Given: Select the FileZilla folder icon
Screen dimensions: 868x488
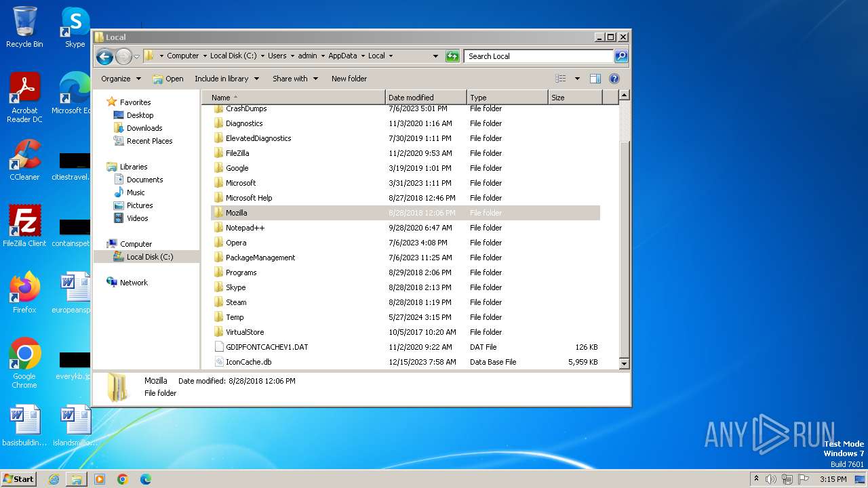Looking at the screenshot, I should 218,153.
